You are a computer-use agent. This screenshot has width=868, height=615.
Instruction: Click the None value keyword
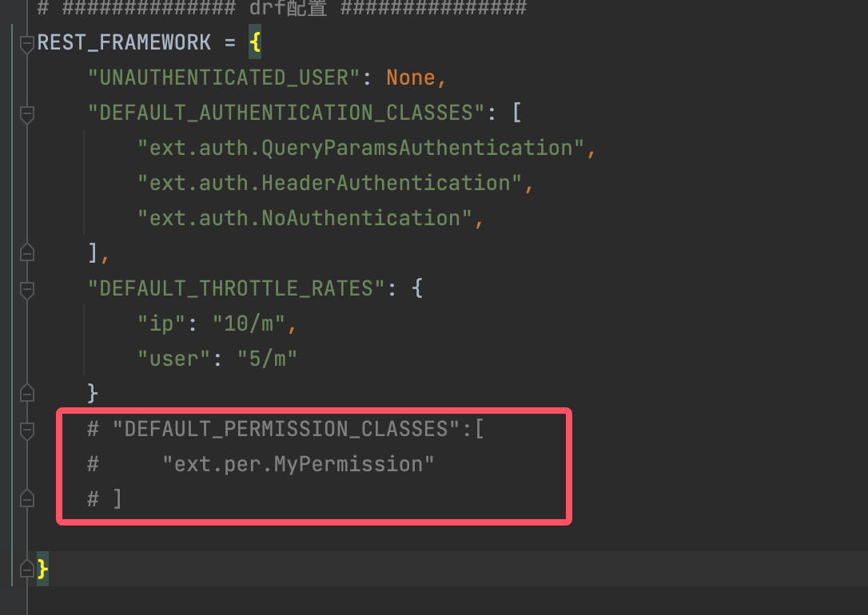[411, 77]
